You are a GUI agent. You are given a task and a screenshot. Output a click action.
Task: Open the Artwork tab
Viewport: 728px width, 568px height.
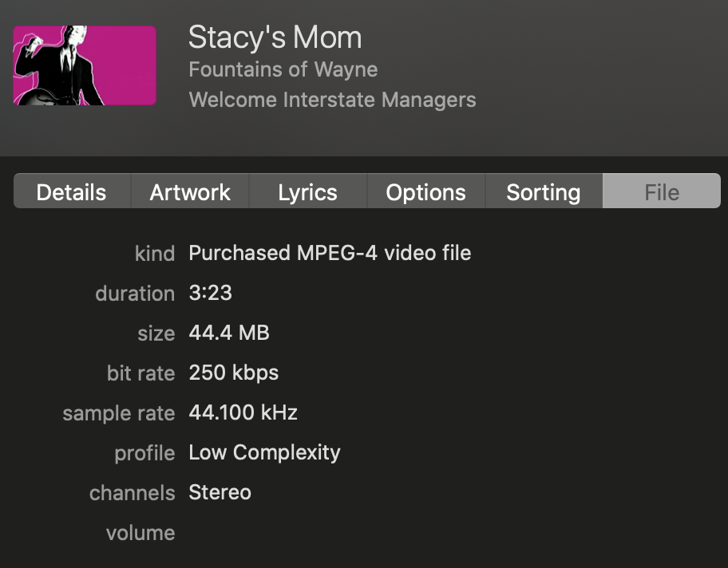[190, 191]
